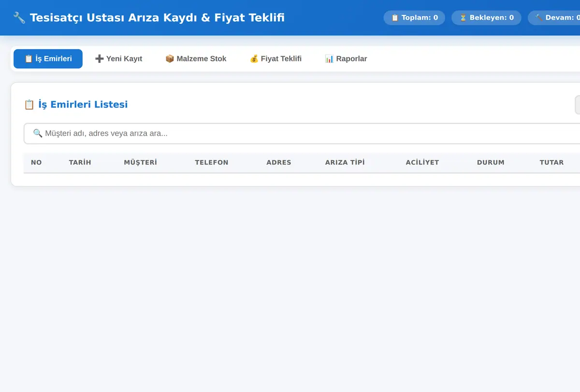Click the Devam counter badge
This screenshot has height=392, width=580.
[x=555, y=18]
